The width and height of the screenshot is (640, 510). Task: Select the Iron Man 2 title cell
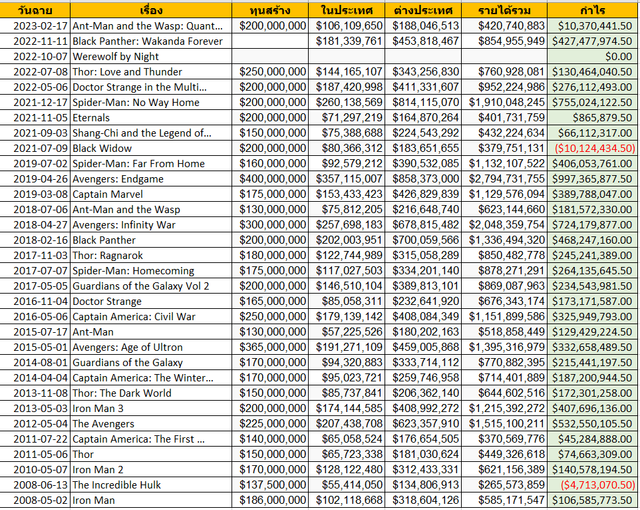[151, 470]
